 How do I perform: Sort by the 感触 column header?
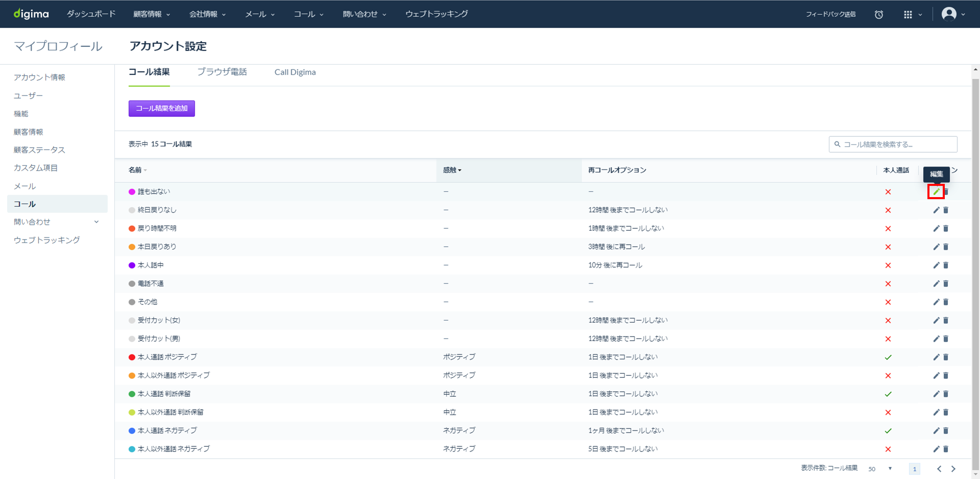tap(452, 170)
